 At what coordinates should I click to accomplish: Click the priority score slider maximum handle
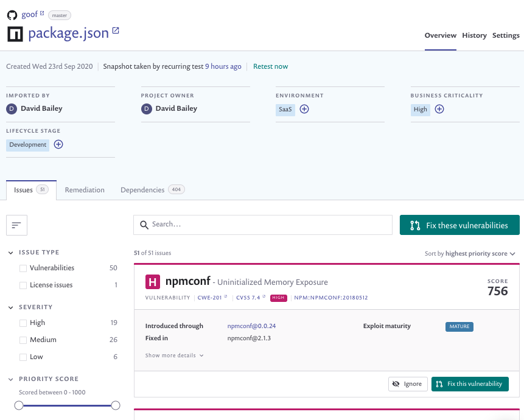pos(116,405)
